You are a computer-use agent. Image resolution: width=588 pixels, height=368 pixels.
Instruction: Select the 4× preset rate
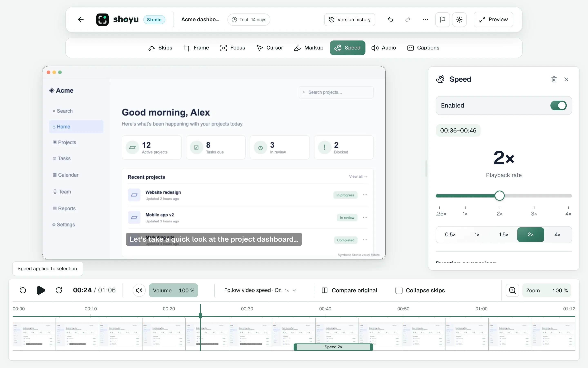click(557, 235)
